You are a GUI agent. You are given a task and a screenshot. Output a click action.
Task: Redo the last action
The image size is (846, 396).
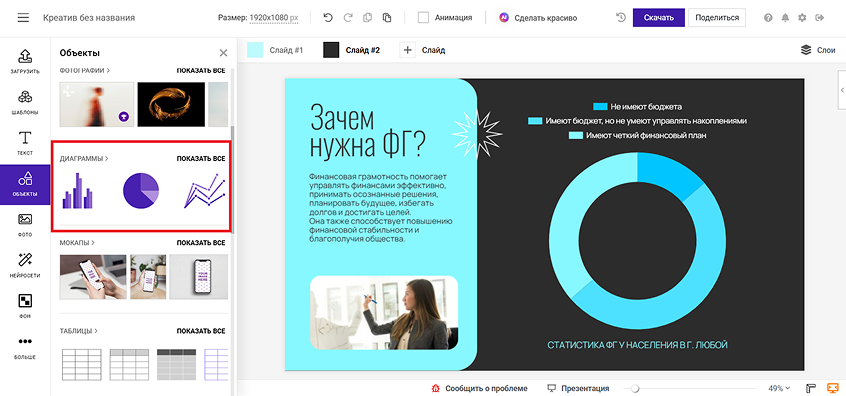348,18
